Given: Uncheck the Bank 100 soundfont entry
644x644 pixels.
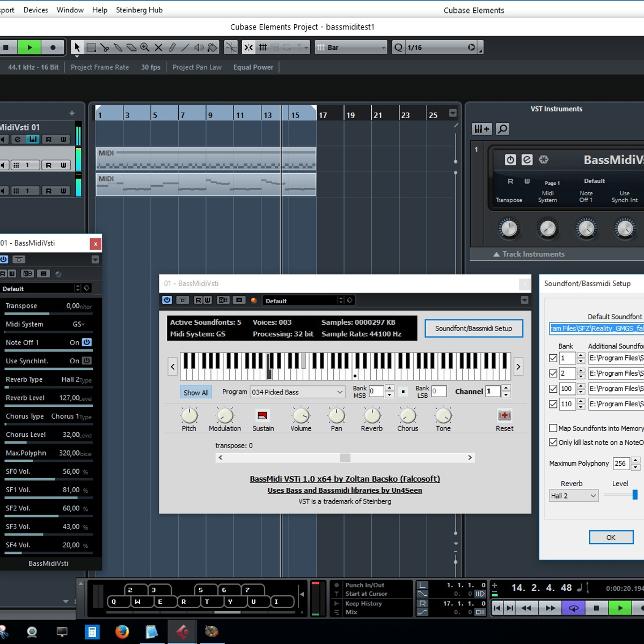Looking at the screenshot, I should click(553, 389).
